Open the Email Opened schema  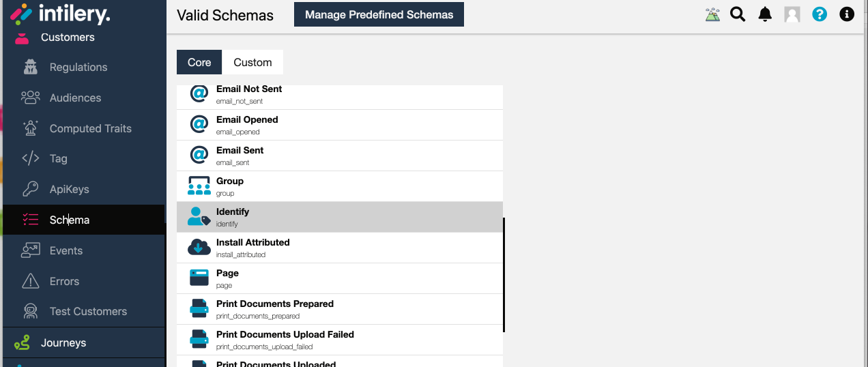coord(340,125)
